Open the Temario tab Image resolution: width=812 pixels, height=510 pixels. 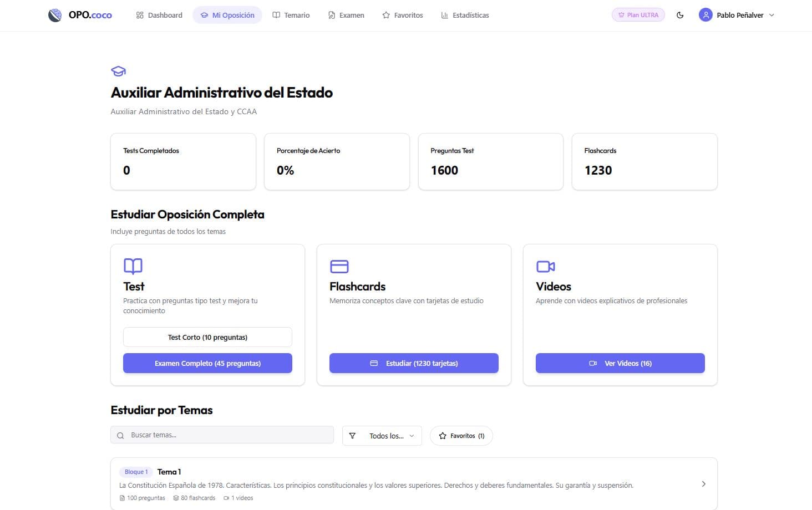pos(291,16)
